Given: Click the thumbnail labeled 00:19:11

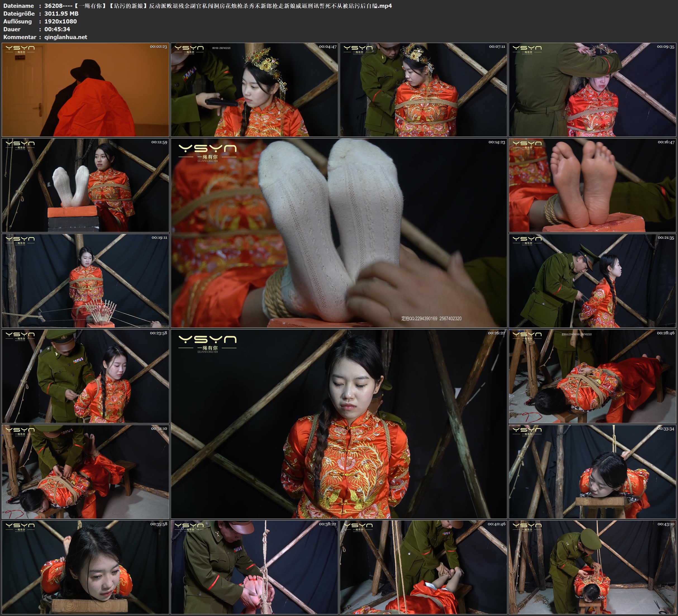Looking at the screenshot, I should (x=85, y=280).
